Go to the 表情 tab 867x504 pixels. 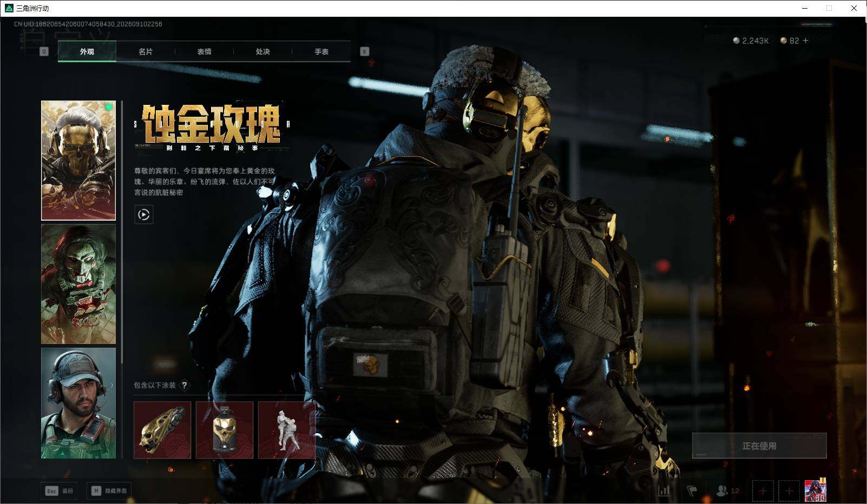204,51
